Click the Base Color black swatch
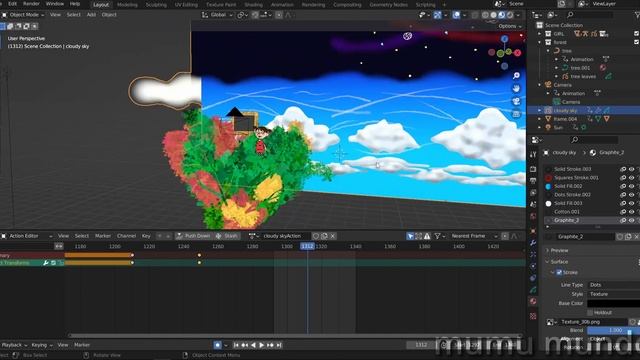 tap(613, 303)
